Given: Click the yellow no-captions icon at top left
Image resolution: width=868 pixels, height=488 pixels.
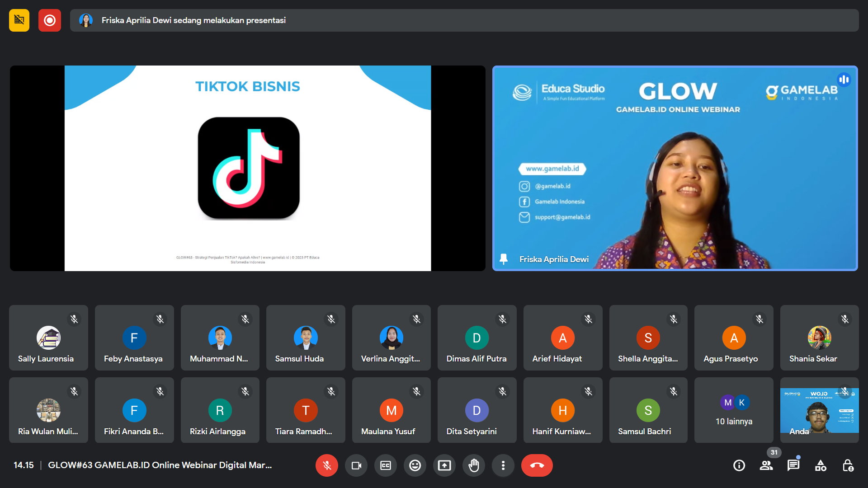Looking at the screenshot, I should pos(19,20).
